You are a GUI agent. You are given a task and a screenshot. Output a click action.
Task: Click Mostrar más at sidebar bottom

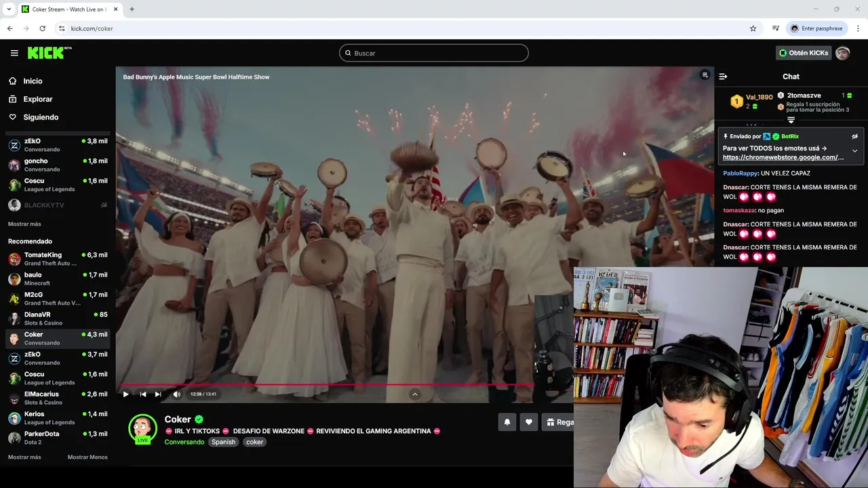click(x=24, y=457)
